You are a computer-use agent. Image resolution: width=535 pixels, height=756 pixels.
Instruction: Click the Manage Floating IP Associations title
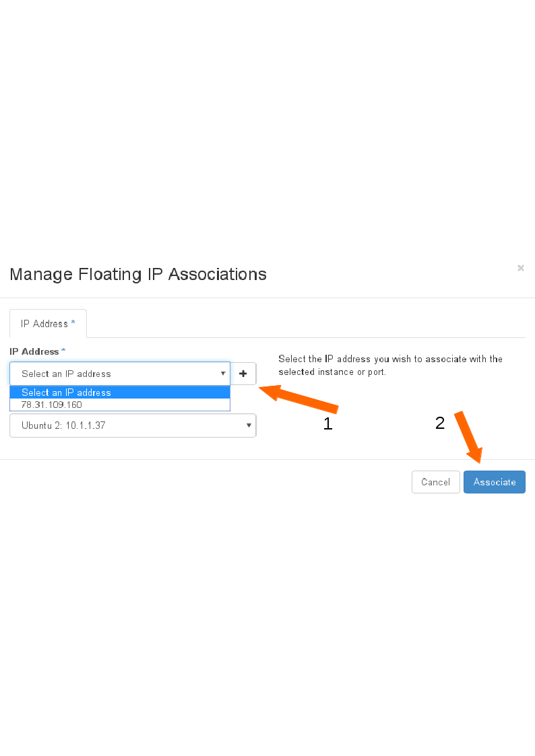point(138,275)
